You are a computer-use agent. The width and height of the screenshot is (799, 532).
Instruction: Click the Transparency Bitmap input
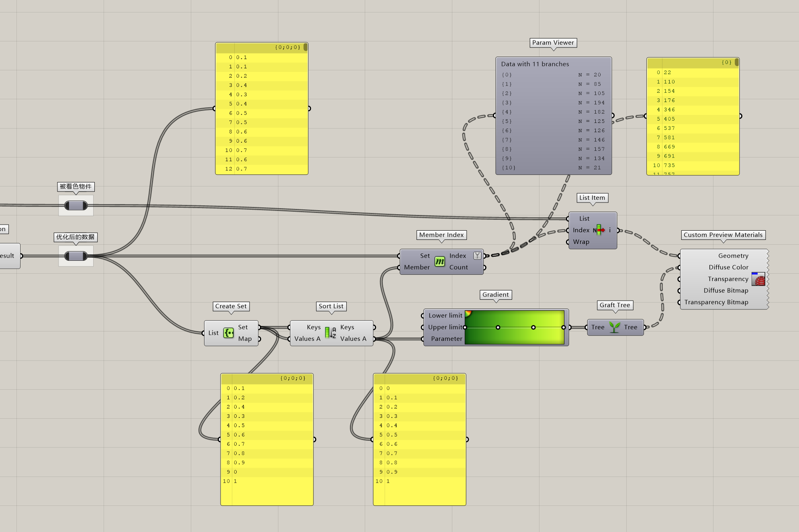click(x=716, y=302)
